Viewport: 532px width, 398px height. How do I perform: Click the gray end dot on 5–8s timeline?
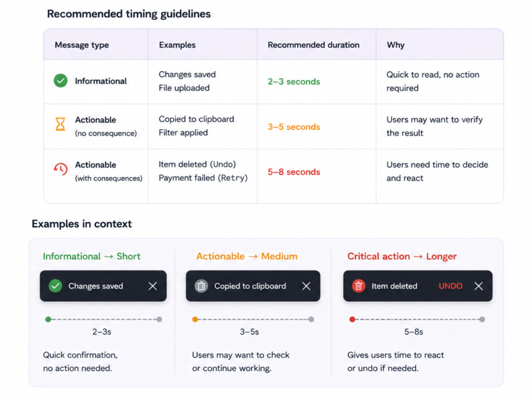pos(482,319)
